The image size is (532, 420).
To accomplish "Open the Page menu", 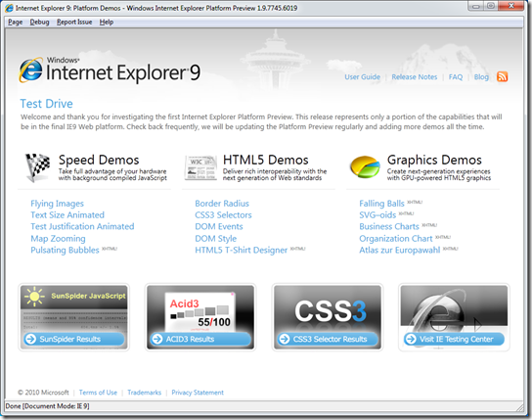I will [16, 23].
